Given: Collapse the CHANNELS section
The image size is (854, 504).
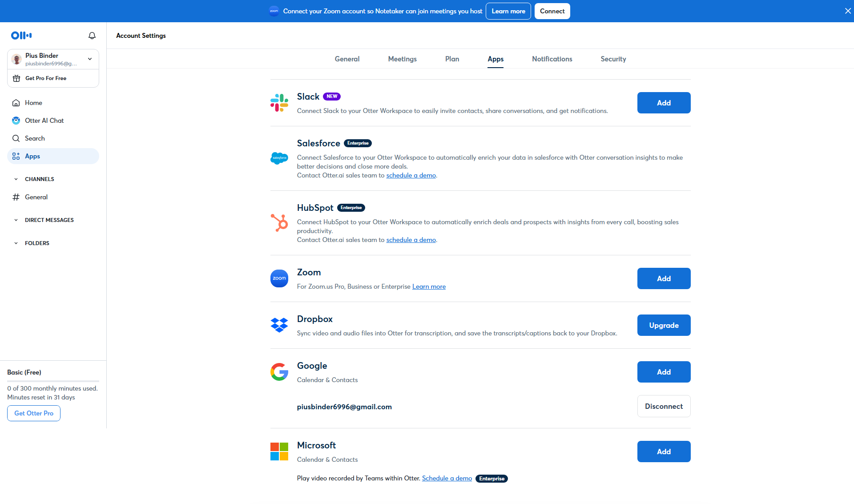Looking at the screenshot, I should tap(16, 179).
